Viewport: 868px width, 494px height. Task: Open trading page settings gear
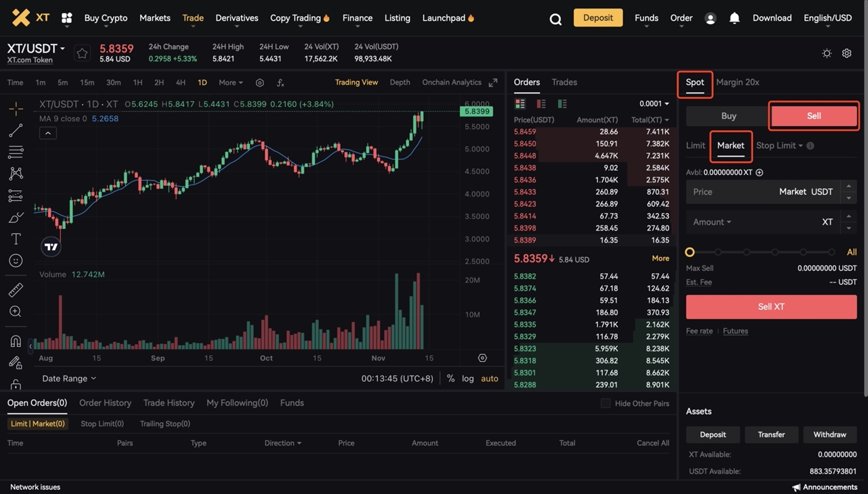pos(847,53)
